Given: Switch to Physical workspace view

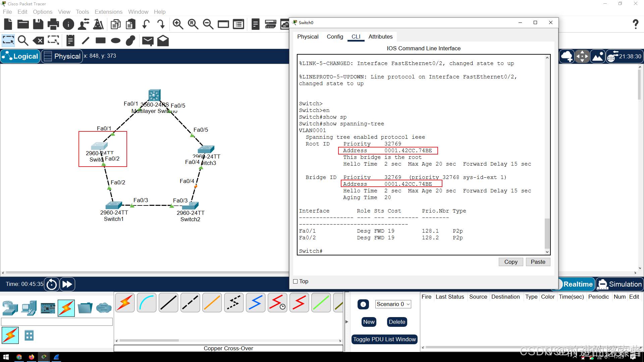Looking at the screenshot, I should [x=62, y=56].
